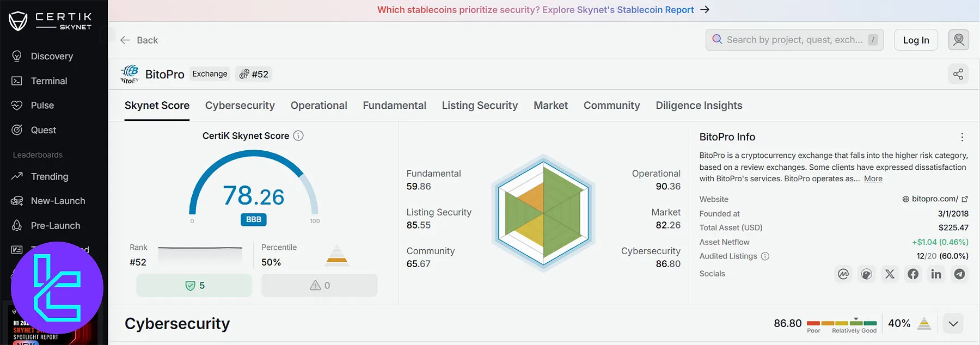Open X (Twitter) social icon

pos(890,274)
